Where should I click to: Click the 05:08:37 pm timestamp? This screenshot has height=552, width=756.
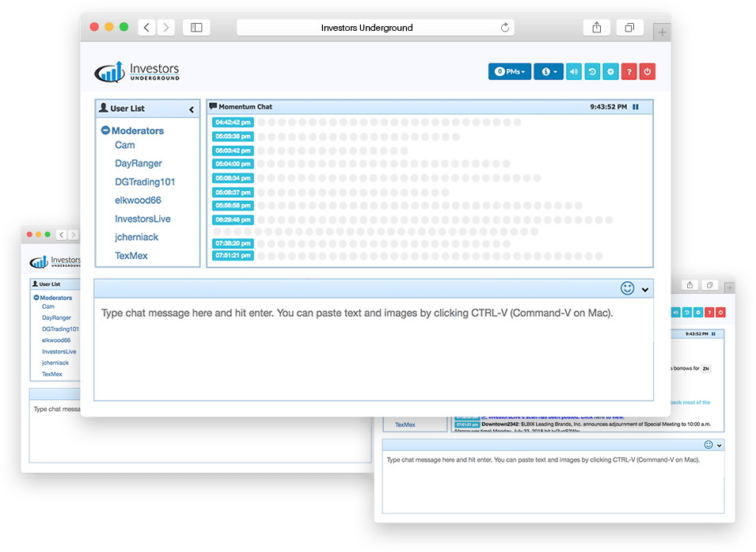[233, 192]
